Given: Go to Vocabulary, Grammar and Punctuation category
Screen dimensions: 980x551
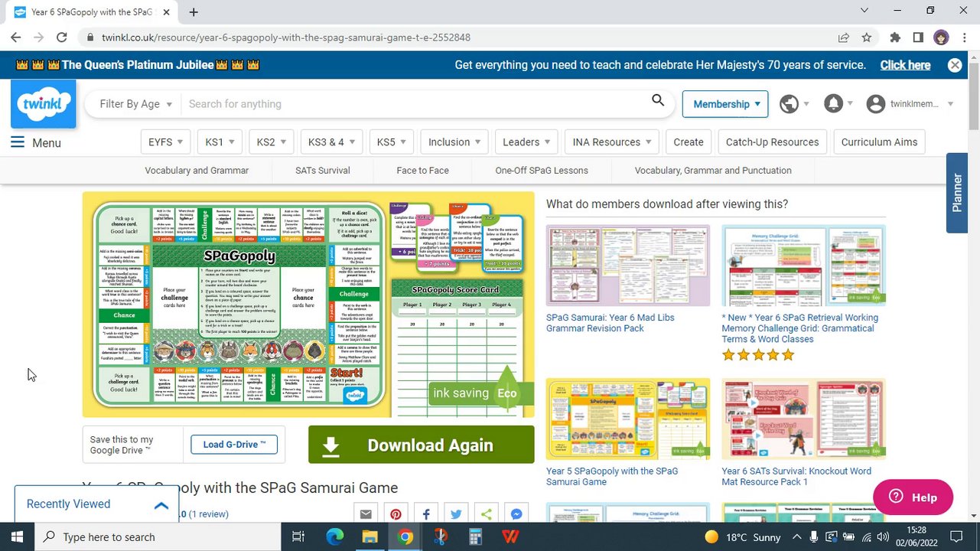Looking at the screenshot, I should click(x=713, y=171).
